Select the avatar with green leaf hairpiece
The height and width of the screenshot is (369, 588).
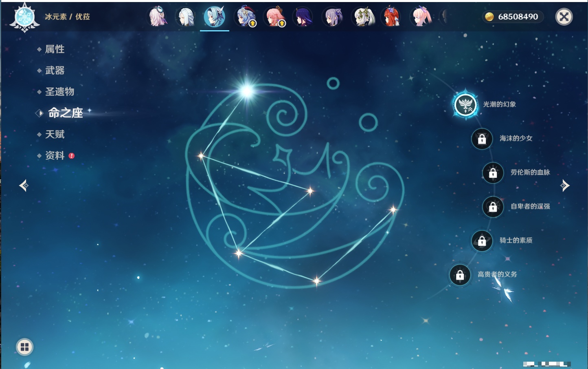pos(362,17)
